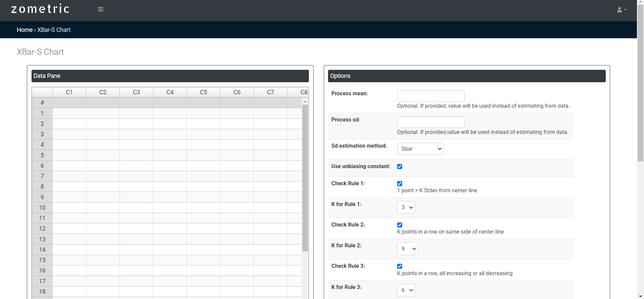Viewport: 644px width, 299px height.
Task: Toggle the Check Rule 3 checkbox
Action: tap(399, 266)
